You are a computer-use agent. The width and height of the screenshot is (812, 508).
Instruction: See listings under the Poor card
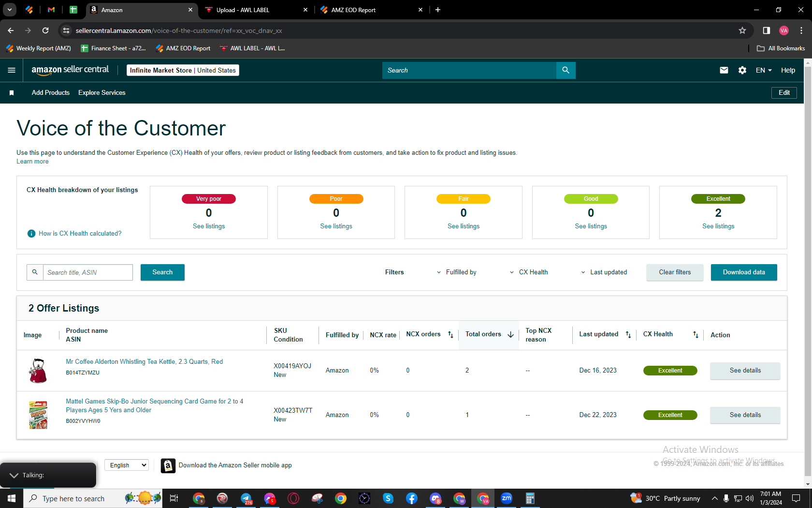[336, 226]
